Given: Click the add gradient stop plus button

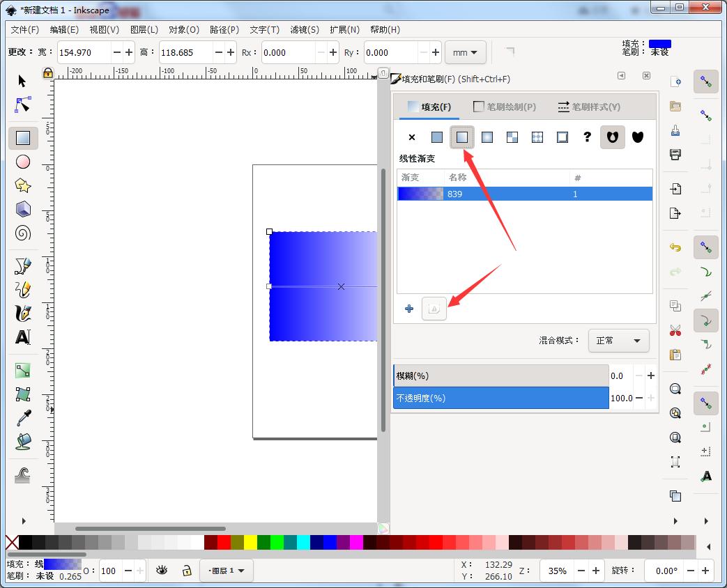Looking at the screenshot, I should coord(409,309).
